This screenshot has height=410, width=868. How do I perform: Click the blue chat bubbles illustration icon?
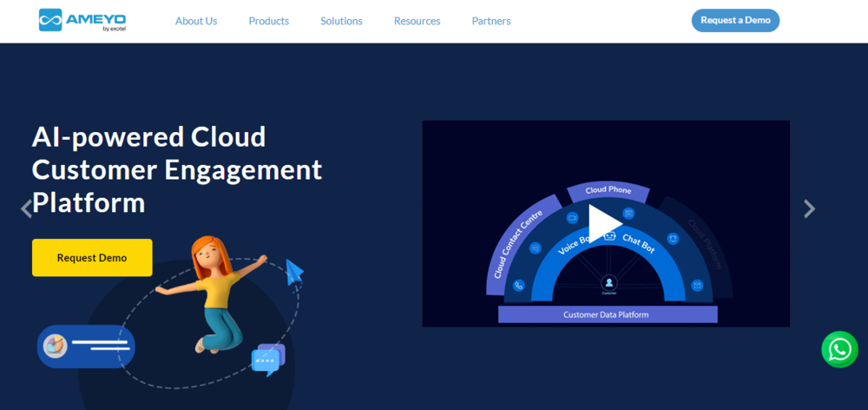tap(268, 359)
